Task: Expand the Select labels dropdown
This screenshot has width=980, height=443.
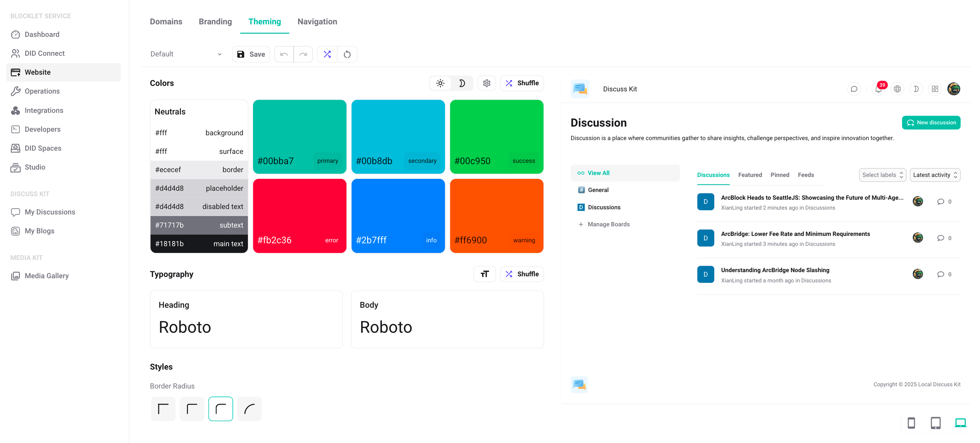Action: click(882, 175)
